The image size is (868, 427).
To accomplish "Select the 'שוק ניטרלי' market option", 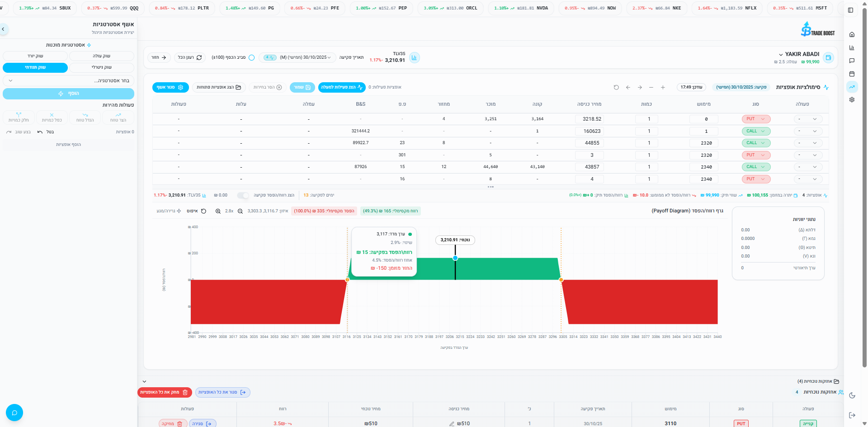I will point(102,67).
